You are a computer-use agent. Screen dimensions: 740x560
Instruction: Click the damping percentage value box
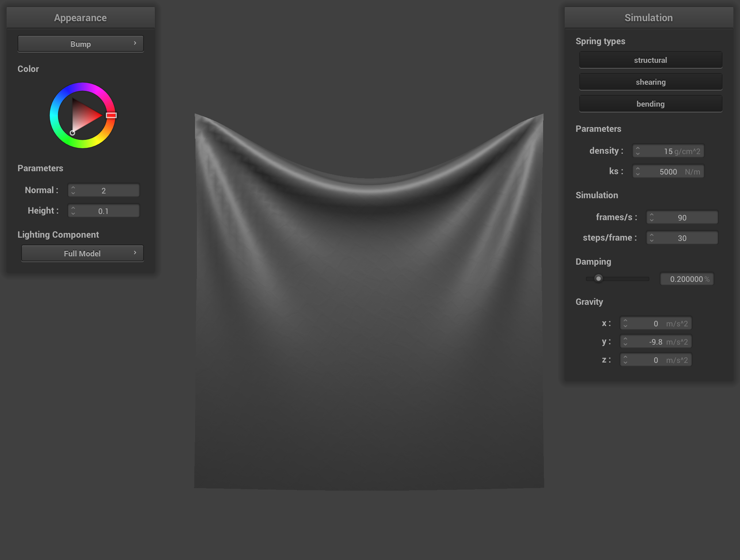687,279
